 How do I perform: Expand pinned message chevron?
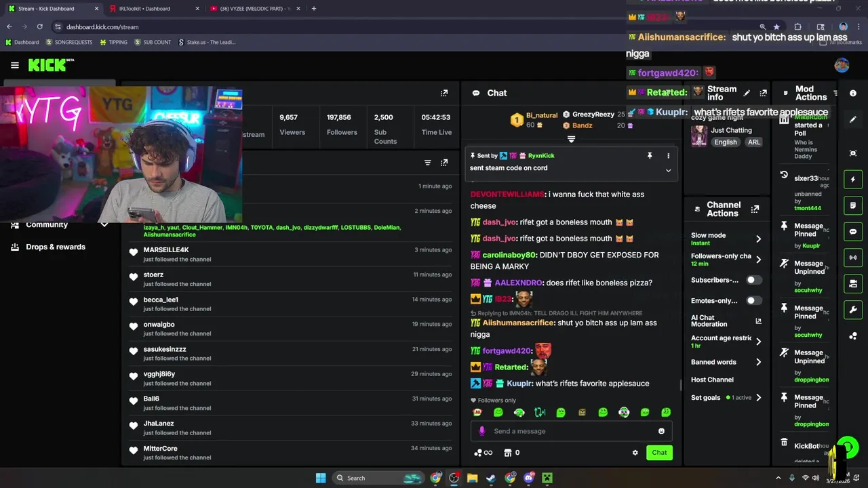(668, 171)
